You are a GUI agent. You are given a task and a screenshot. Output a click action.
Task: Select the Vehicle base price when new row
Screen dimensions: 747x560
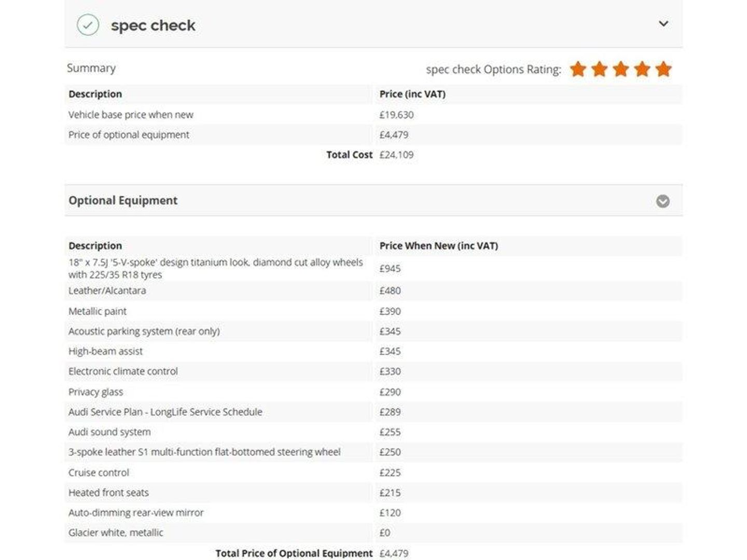point(374,115)
